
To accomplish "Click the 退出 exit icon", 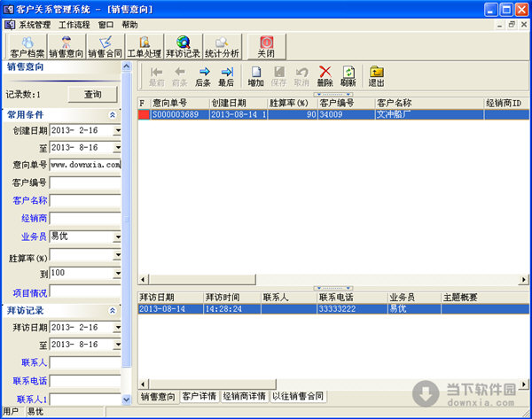I will [377, 76].
